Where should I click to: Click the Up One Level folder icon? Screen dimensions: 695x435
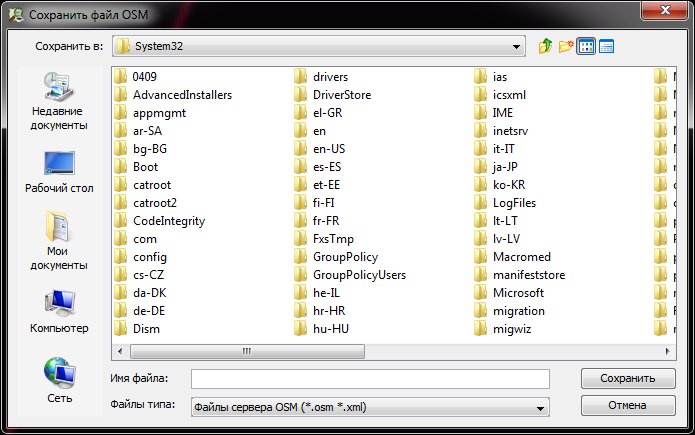pyautogui.click(x=546, y=46)
